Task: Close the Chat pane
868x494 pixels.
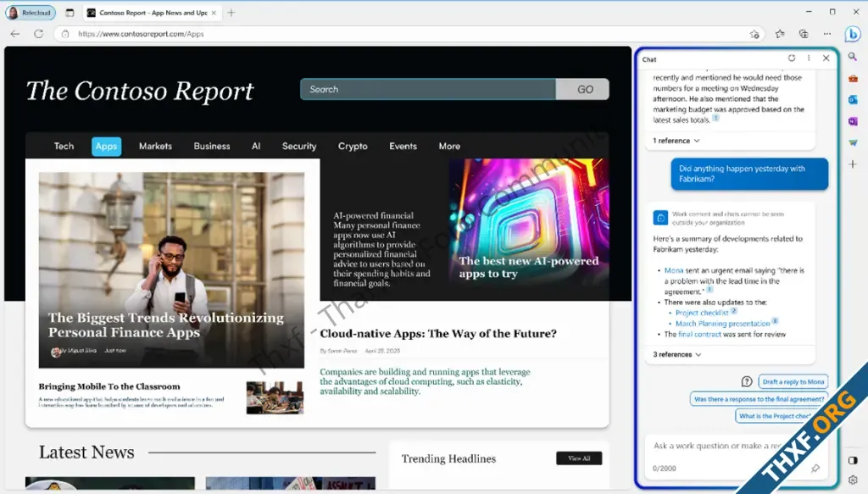Action: point(826,58)
